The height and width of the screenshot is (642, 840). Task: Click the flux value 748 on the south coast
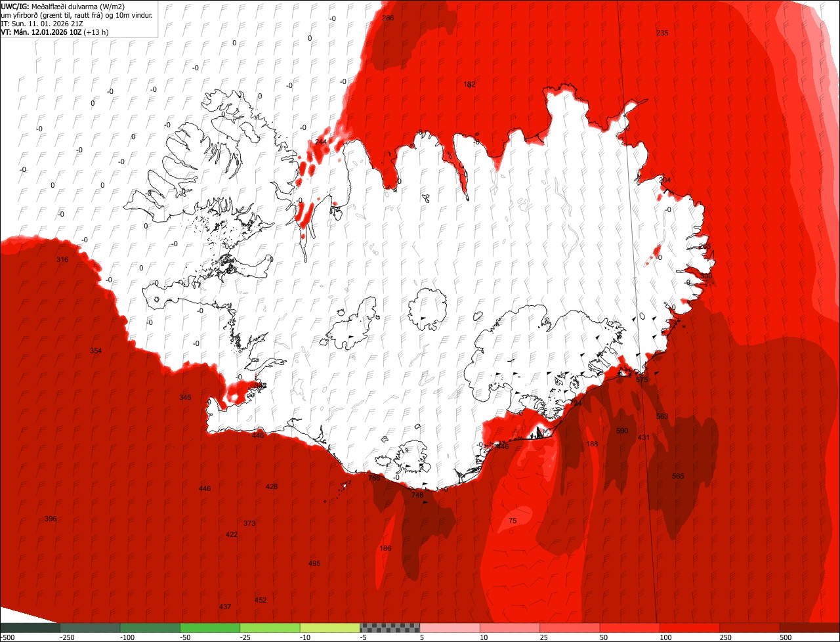[417, 495]
